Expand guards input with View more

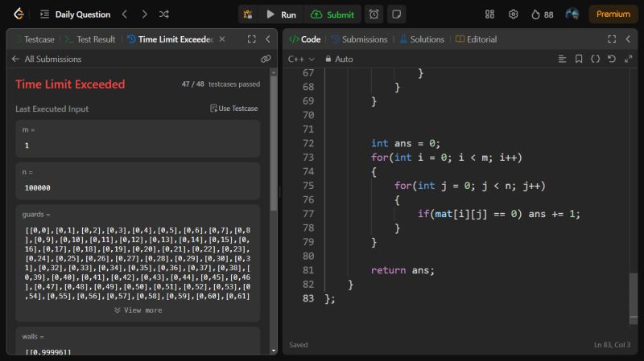point(138,310)
